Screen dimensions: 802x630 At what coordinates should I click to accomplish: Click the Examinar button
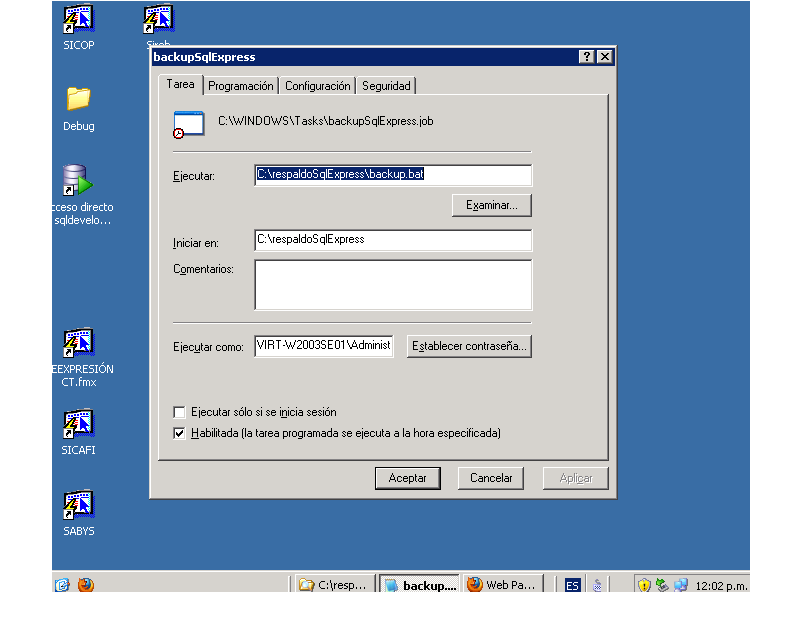pos(492,206)
